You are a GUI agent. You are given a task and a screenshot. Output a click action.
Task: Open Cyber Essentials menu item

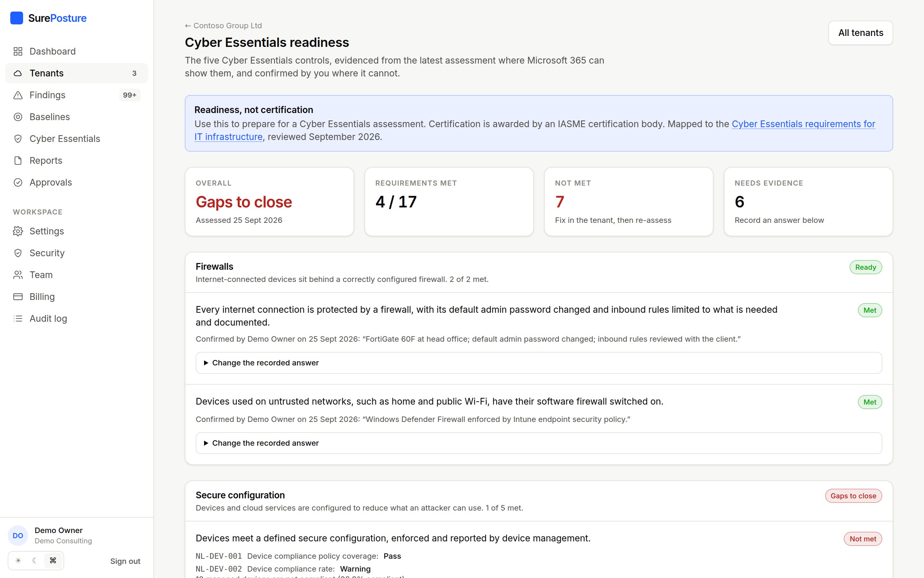point(77,138)
